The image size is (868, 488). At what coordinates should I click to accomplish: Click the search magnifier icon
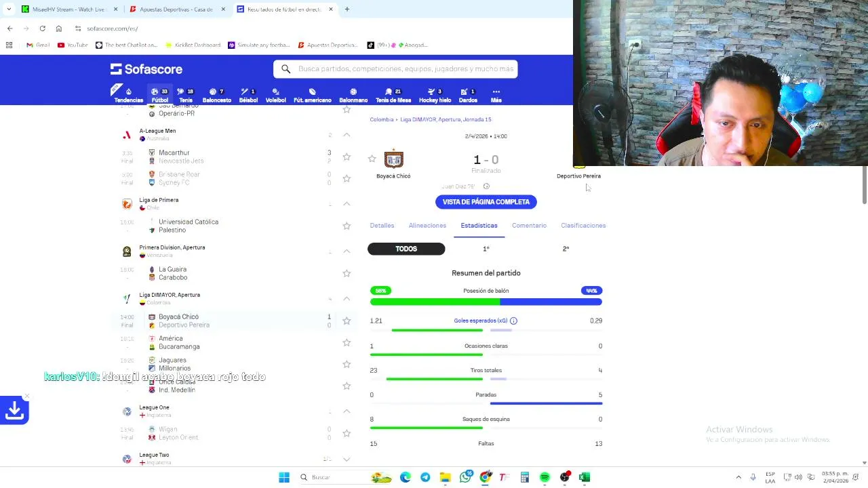click(x=285, y=68)
